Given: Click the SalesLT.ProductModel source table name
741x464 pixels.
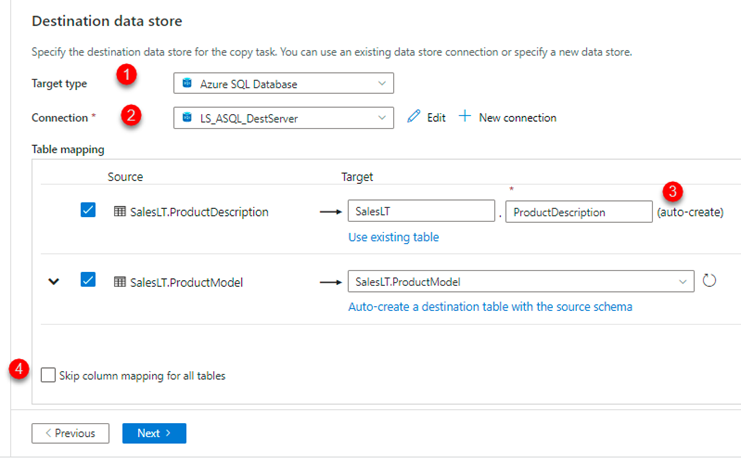Looking at the screenshot, I should (186, 283).
